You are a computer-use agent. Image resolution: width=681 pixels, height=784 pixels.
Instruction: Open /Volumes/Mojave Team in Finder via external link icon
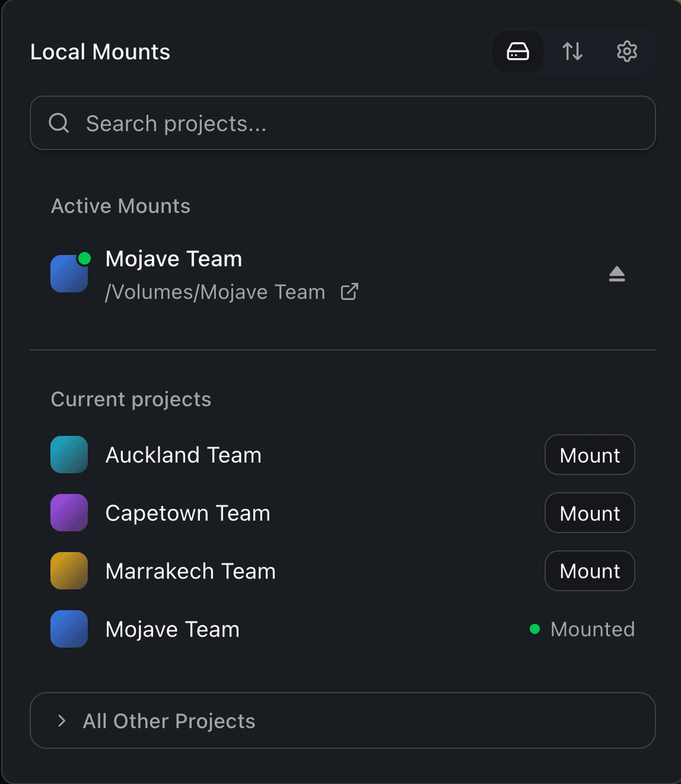[349, 291]
